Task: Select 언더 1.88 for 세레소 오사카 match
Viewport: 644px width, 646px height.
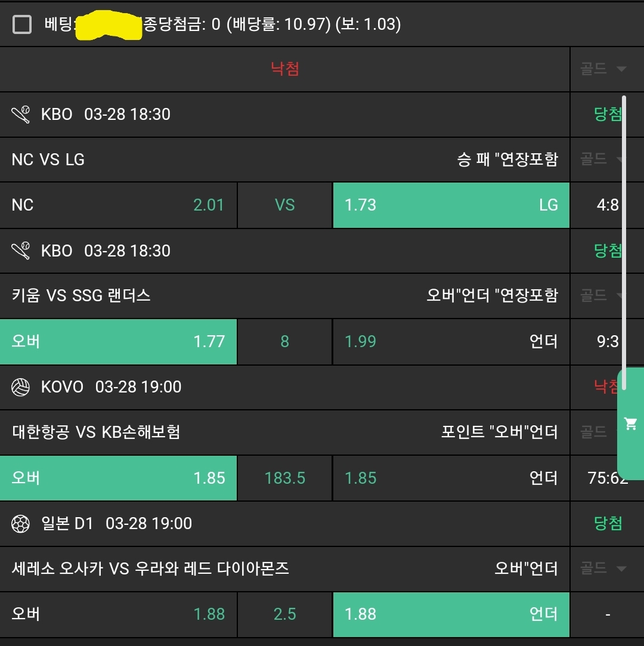Action: click(451, 614)
